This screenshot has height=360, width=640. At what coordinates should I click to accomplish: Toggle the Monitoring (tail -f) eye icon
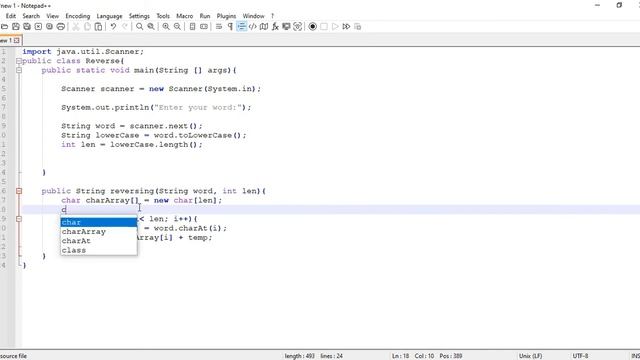[298, 27]
